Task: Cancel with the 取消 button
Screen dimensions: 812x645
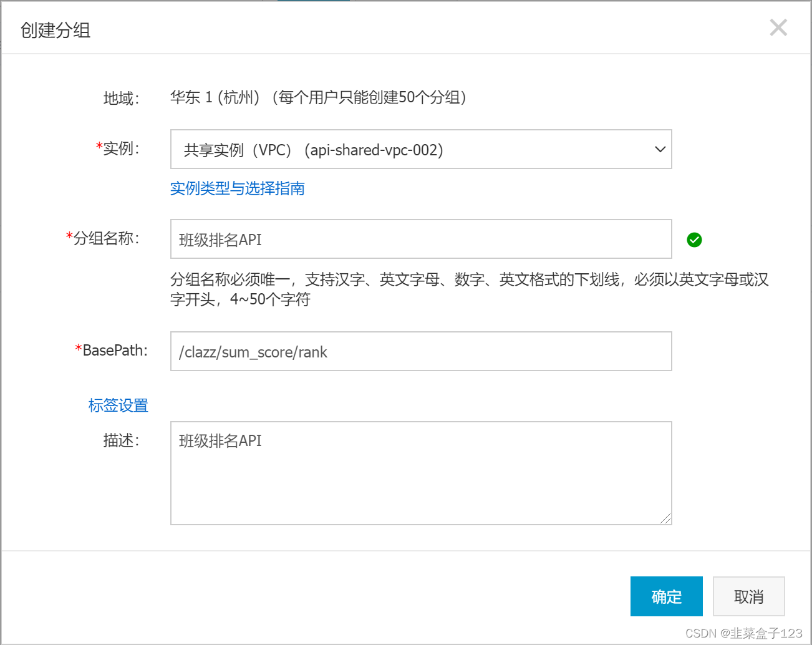Action: click(x=748, y=596)
